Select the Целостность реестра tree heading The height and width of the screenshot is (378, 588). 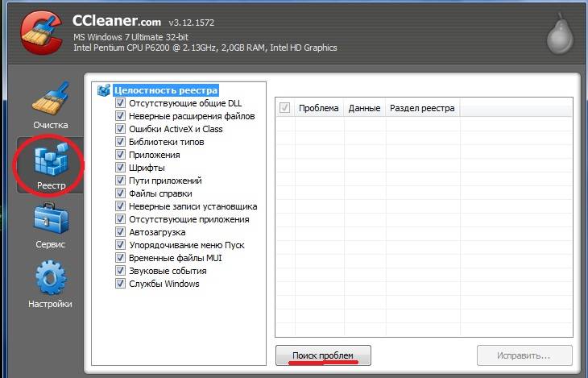click(166, 90)
